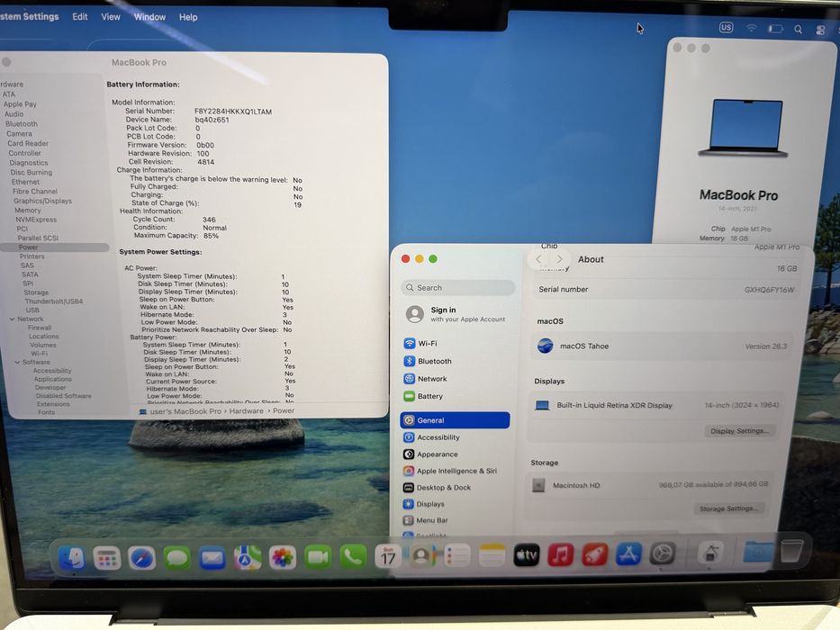Screen dimensions: 840x630
Task: Click Wi-Fi status icon in menu bar
Action: pyautogui.click(x=752, y=28)
